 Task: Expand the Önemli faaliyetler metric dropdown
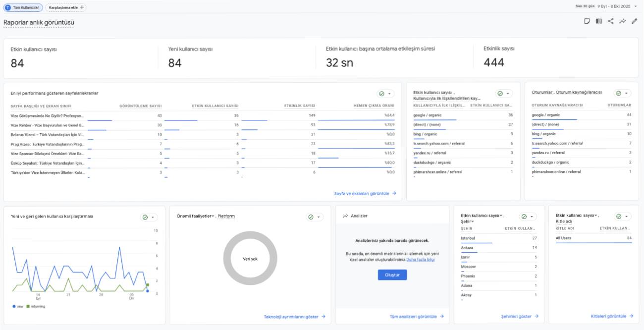214,216
